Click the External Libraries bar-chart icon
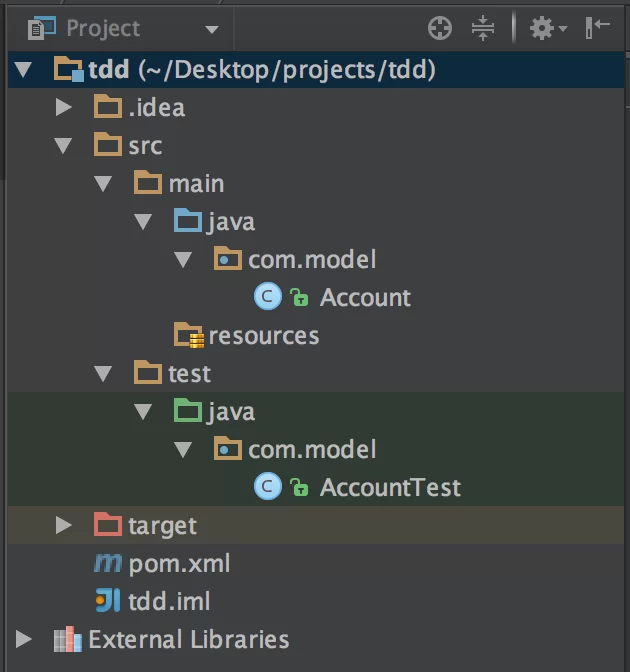The image size is (630, 672). coord(68,639)
